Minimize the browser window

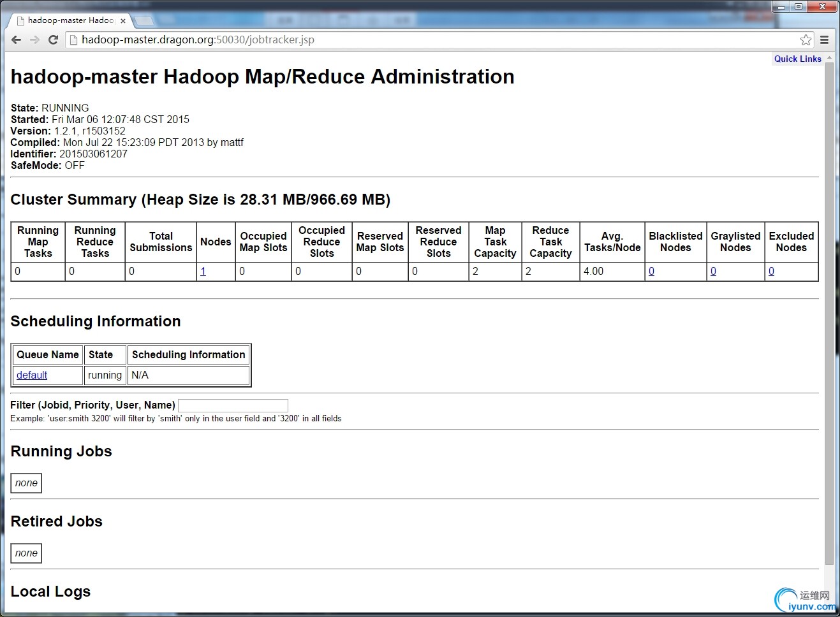(x=781, y=7)
